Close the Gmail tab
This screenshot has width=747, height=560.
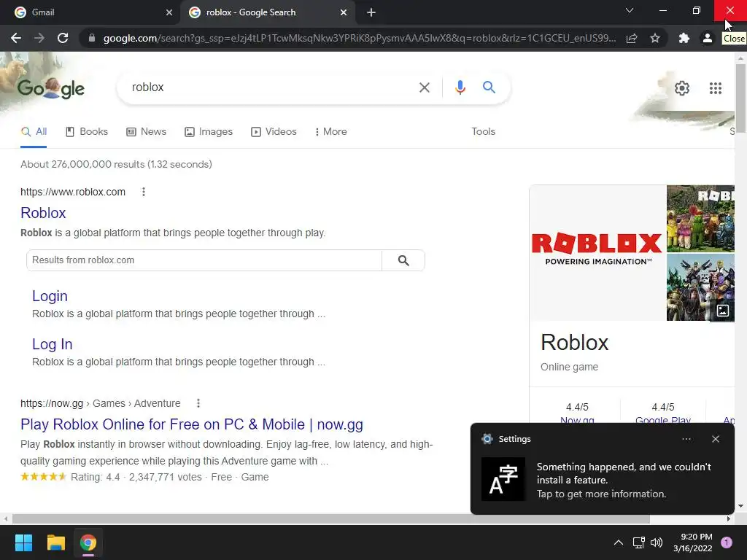[x=169, y=12]
